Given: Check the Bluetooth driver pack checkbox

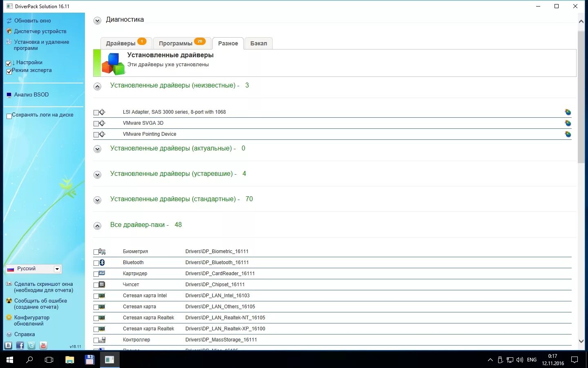Looking at the screenshot, I should pos(96,263).
